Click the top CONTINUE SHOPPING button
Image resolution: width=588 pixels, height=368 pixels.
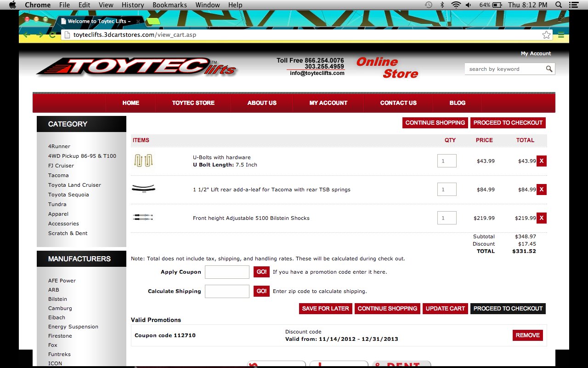point(435,123)
